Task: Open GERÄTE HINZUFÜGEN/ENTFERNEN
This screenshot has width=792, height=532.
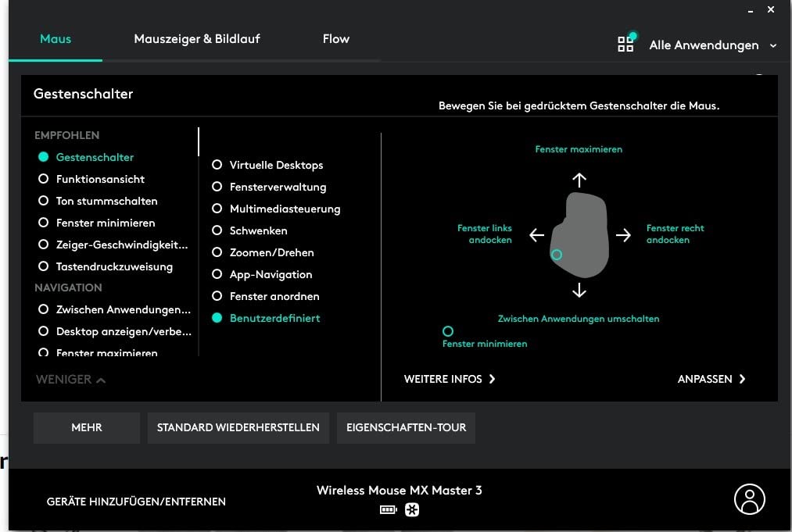Action: (x=136, y=502)
